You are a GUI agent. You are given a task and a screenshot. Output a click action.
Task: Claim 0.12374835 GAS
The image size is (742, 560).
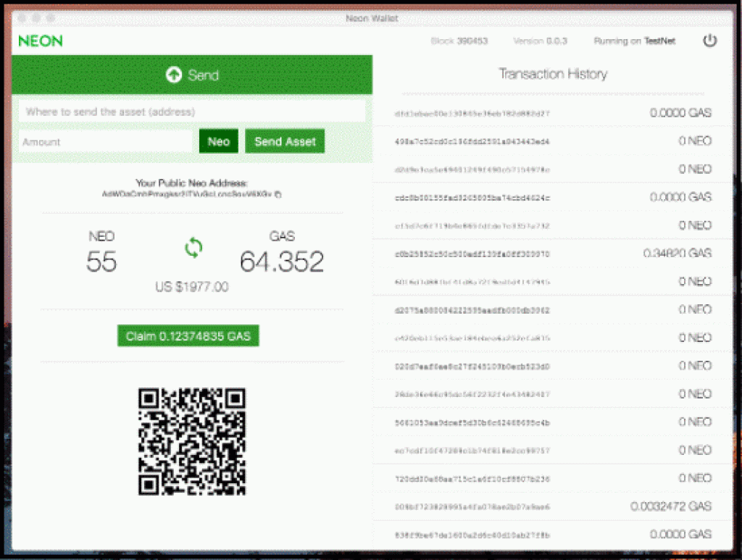(x=188, y=336)
